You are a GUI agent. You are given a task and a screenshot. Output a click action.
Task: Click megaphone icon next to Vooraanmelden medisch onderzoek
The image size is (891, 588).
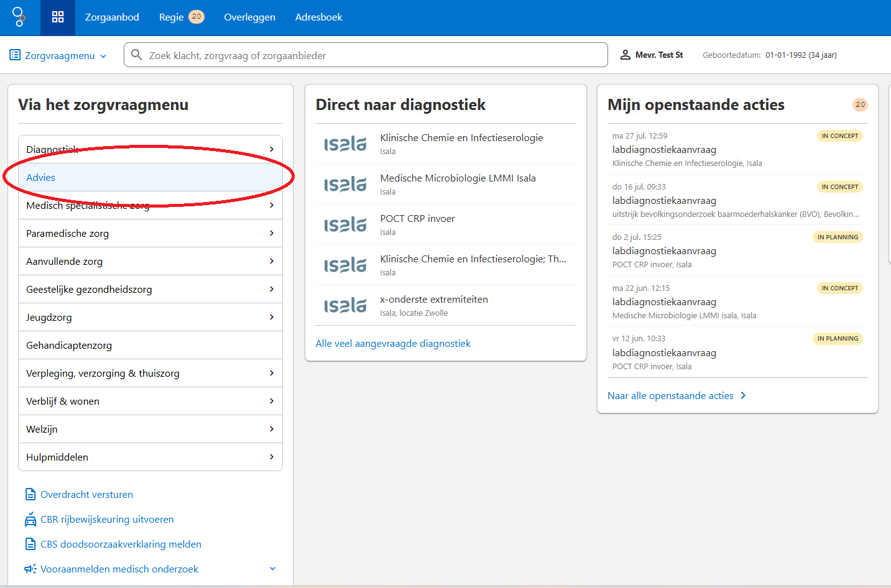tap(30, 569)
